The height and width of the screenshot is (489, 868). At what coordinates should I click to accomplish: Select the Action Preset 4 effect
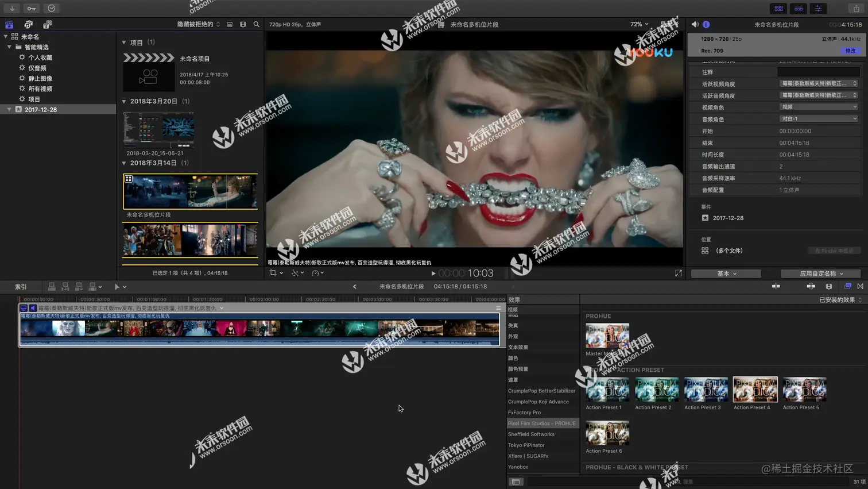(x=755, y=390)
